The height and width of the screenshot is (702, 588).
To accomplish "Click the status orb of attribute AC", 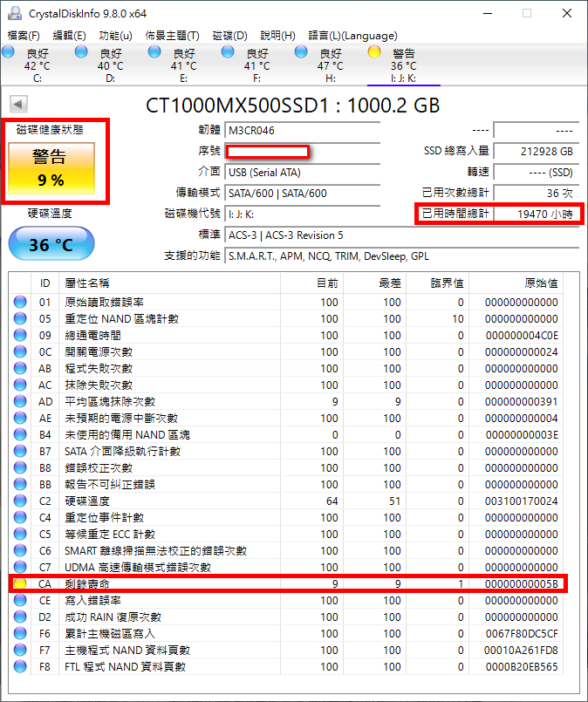I will click(x=20, y=385).
